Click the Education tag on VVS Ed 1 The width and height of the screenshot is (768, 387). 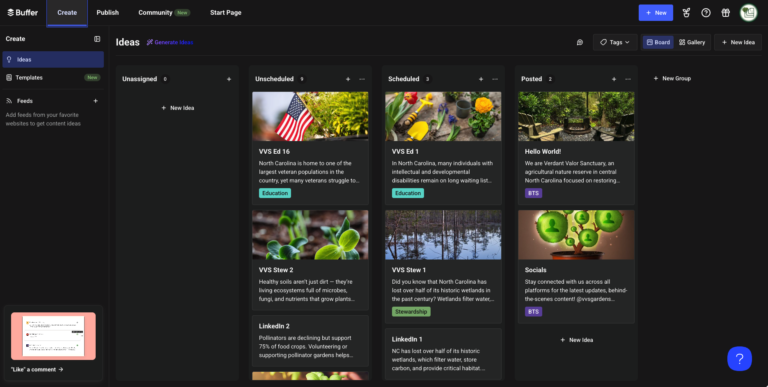tap(408, 193)
